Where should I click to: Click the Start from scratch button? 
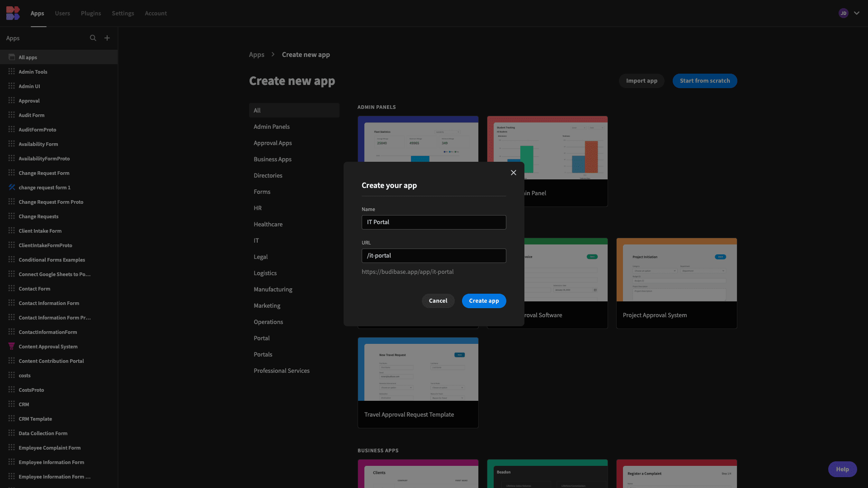pyautogui.click(x=705, y=80)
